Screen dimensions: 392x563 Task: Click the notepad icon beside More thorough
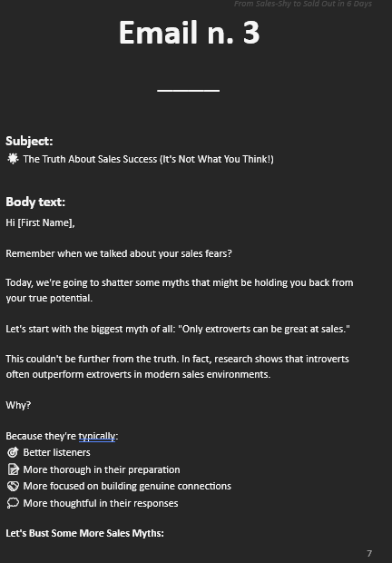click(13, 469)
